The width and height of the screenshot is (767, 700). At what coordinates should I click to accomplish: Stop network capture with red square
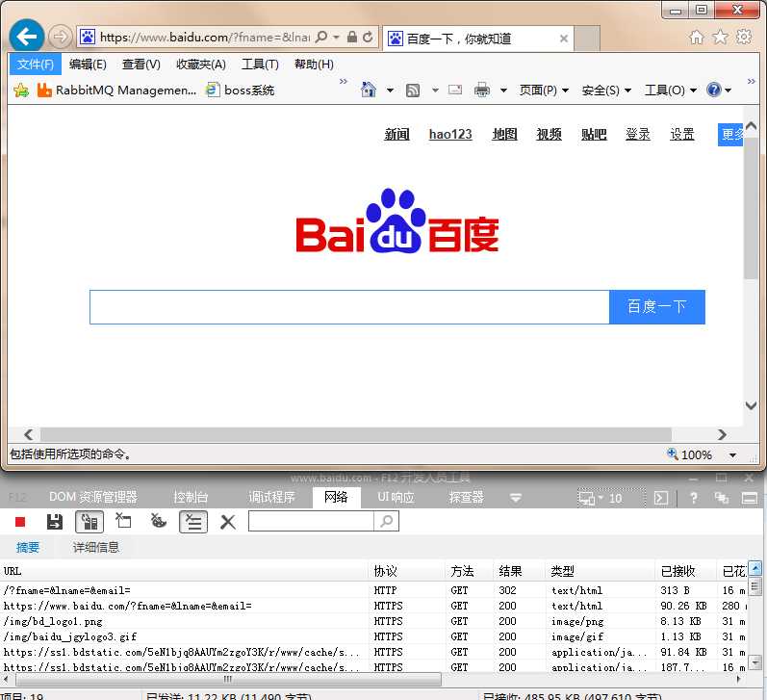(20, 522)
